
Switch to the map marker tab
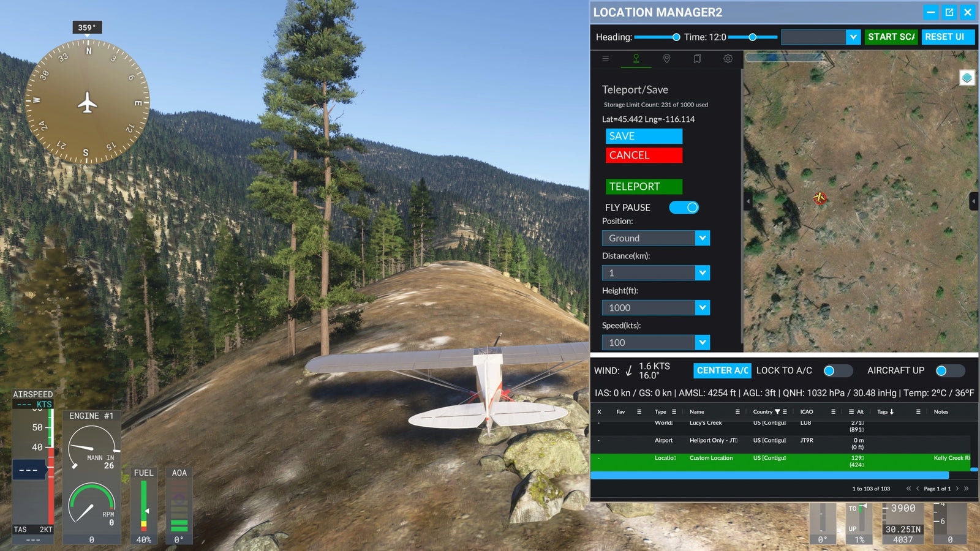point(666,59)
